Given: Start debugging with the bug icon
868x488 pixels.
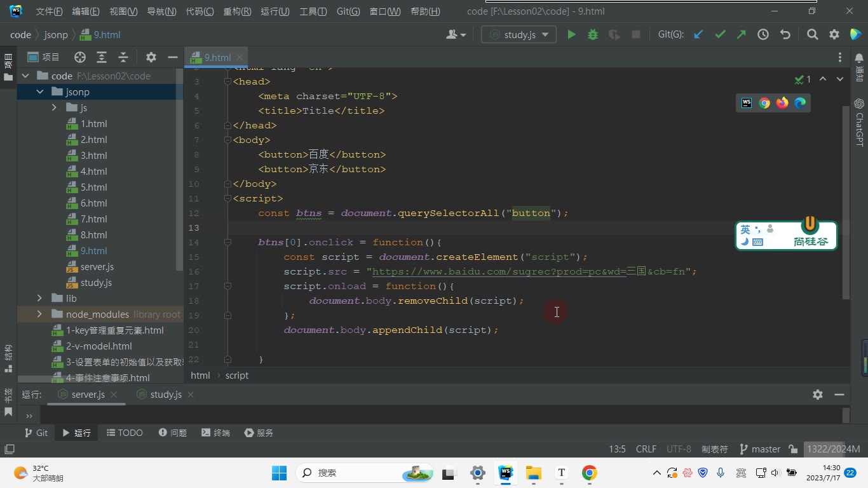Looking at the screenshot, I should (x=593, y=35).
